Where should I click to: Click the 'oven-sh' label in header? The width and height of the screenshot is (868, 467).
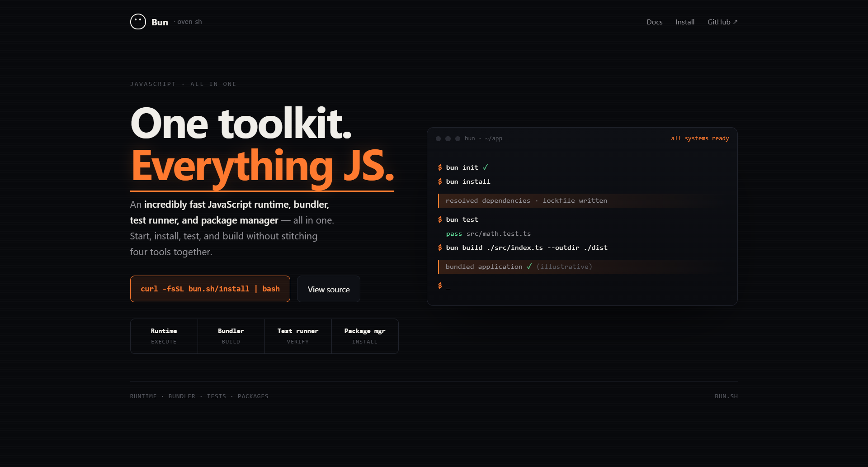point(189,22)
